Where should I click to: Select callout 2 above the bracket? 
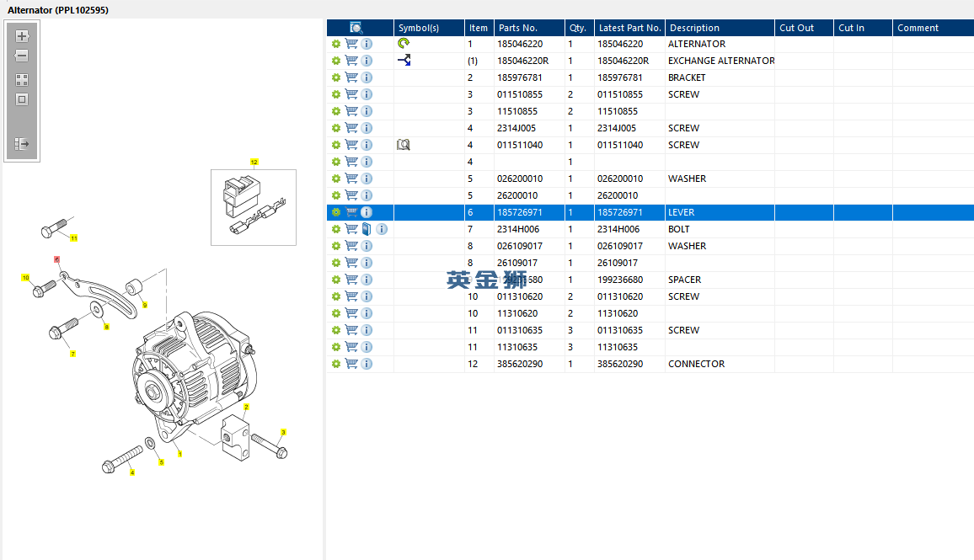point(246,408)
